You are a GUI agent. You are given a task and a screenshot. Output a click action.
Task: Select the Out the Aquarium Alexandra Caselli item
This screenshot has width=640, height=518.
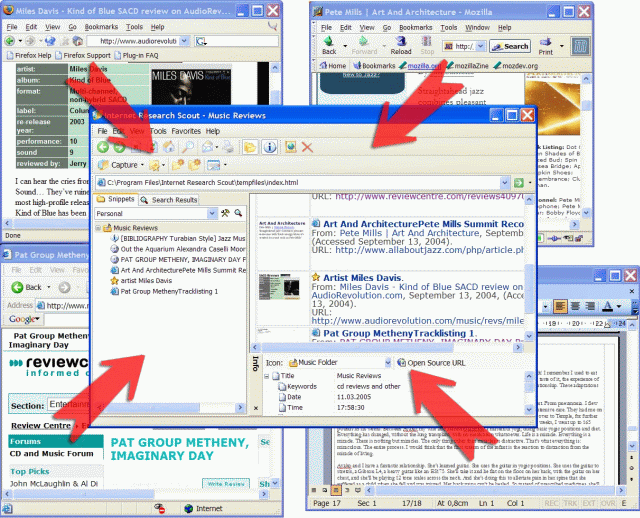[x=178, y=249]
